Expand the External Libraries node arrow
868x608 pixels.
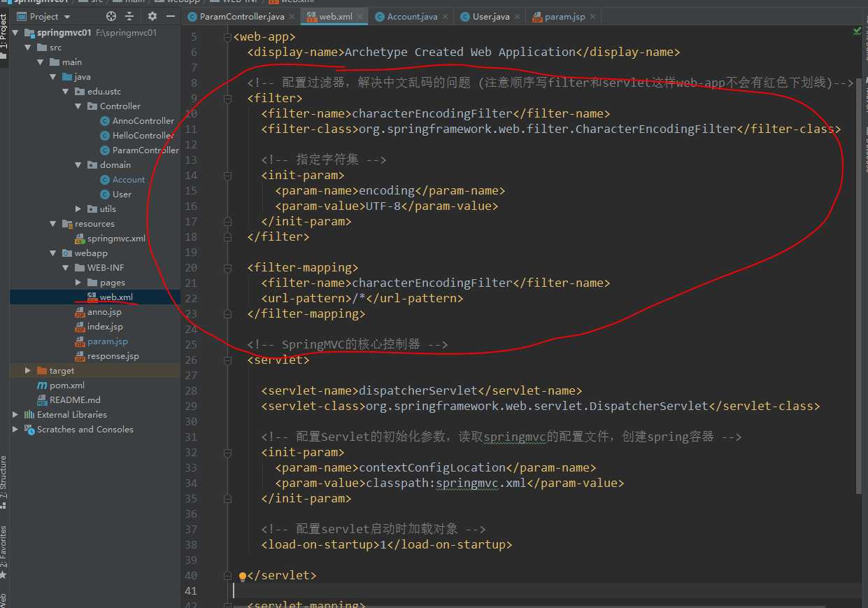pyautogui.click(x=16, y=415)
